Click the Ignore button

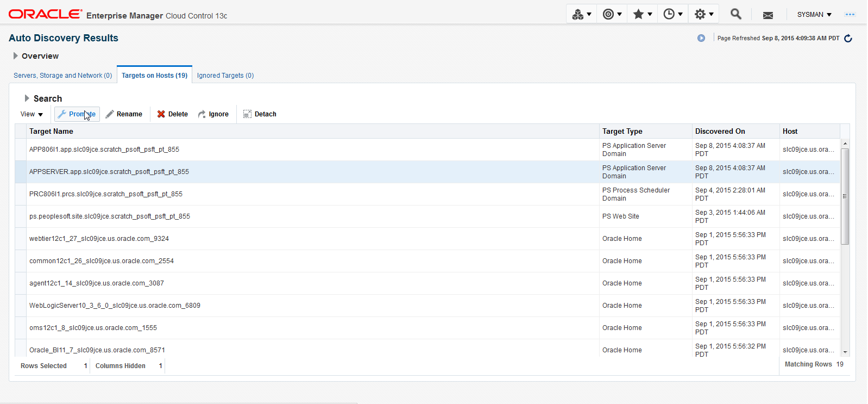[x=213, y=114]
